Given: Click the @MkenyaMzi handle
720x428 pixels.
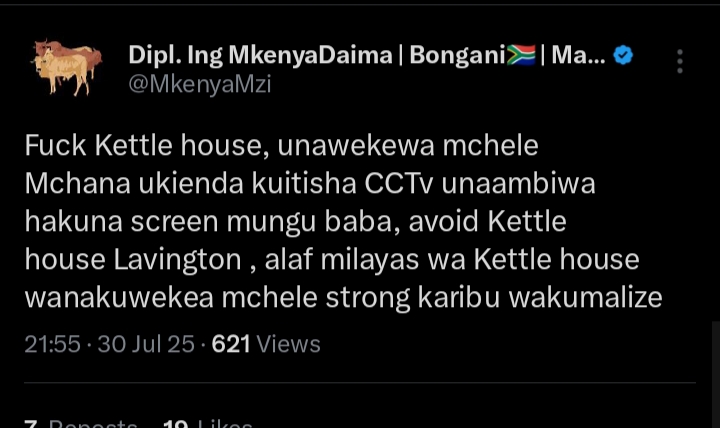Looking at the screenshot, I should [200, 84].
